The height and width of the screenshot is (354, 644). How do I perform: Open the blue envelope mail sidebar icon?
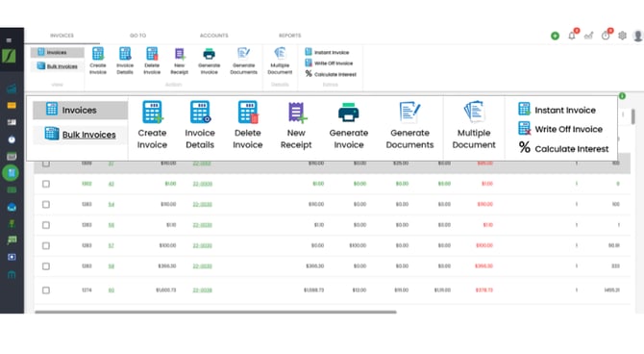point(12,207)
